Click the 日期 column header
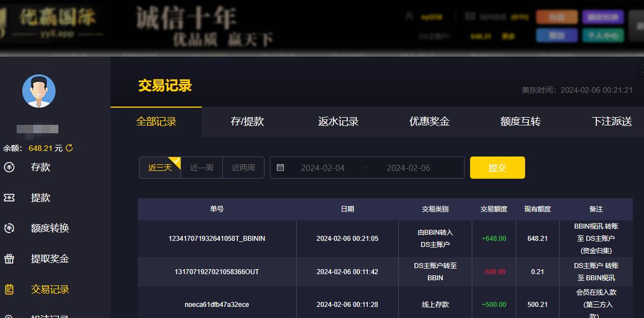 pyautogui.click(x=347, y=209)
